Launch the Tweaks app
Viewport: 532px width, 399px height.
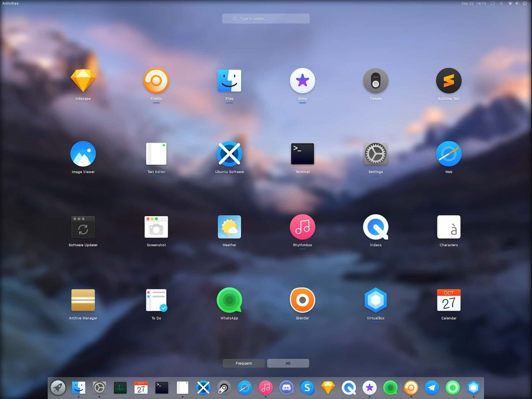click(x=375, y=81)
